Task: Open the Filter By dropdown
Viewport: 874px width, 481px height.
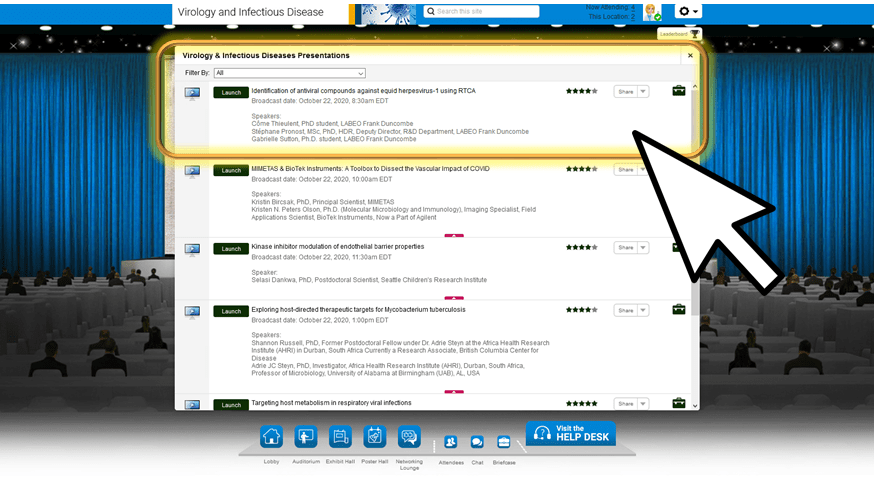Action: (x=290, y=73)
